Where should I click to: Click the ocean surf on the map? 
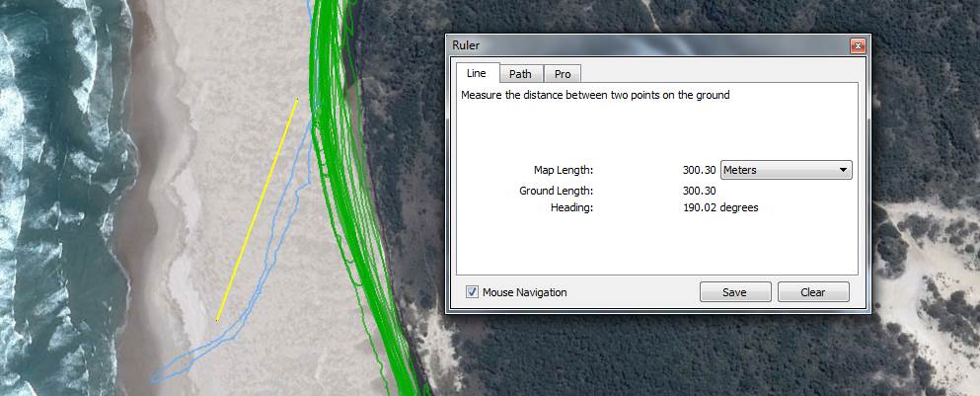(x=49, y=198)
